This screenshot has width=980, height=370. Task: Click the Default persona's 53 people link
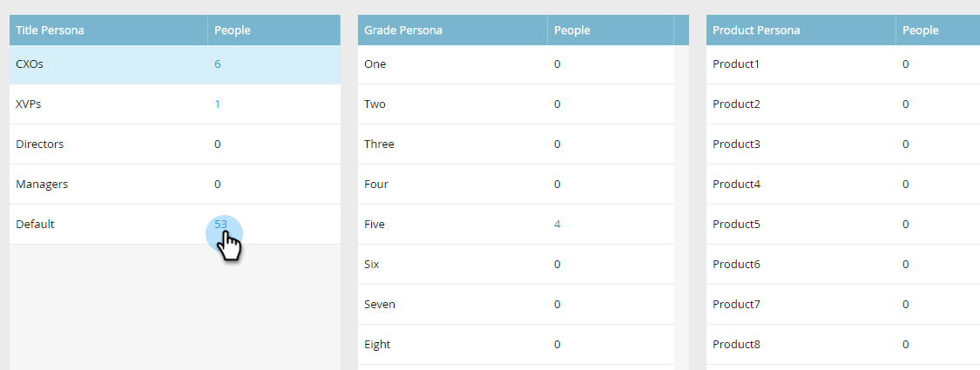220,224
